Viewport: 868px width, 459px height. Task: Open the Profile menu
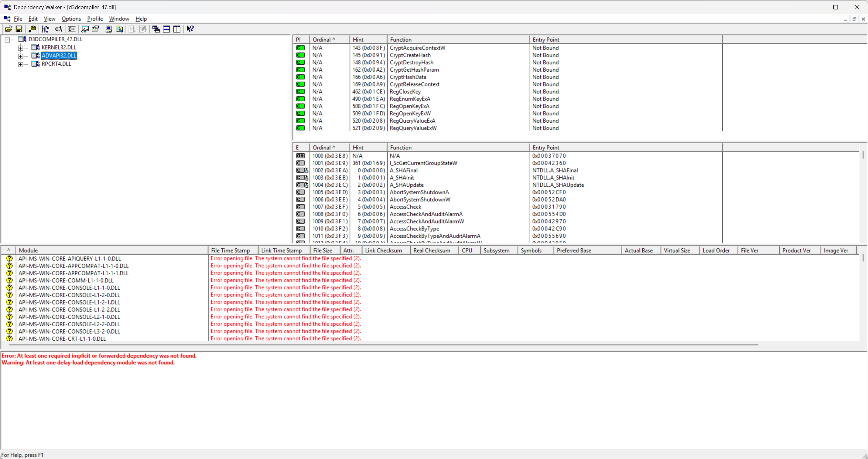click(x=95, y=19)
